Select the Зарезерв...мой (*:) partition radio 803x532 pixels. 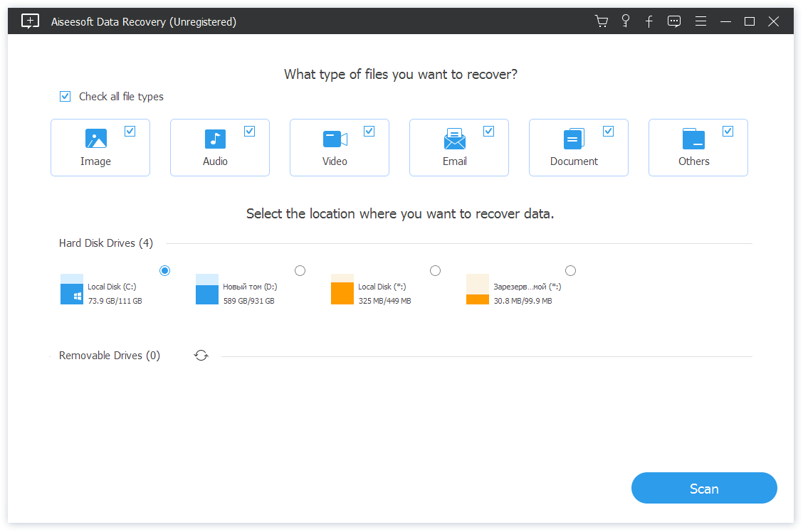(571, 271)
